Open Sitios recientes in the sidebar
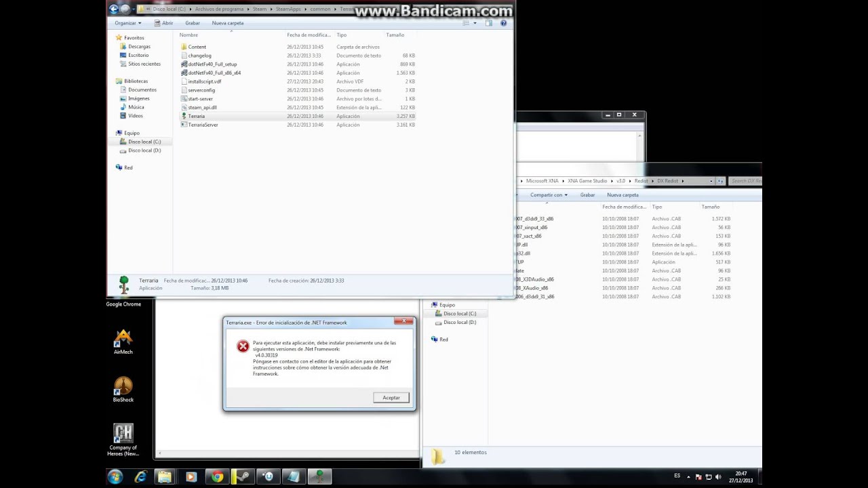Screen dimensions: 868x488 [x=144, y=64]
